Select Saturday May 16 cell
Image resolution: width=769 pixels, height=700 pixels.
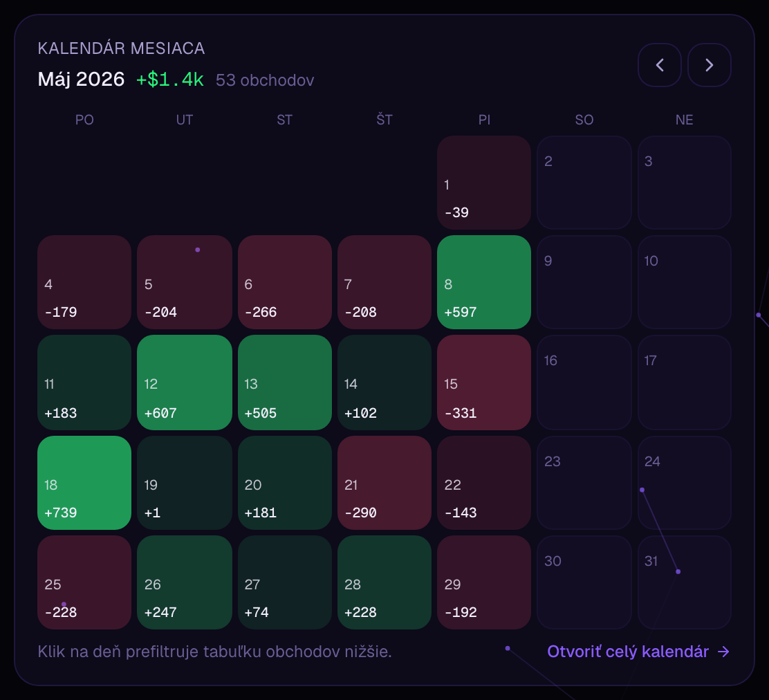pos(584,383)
